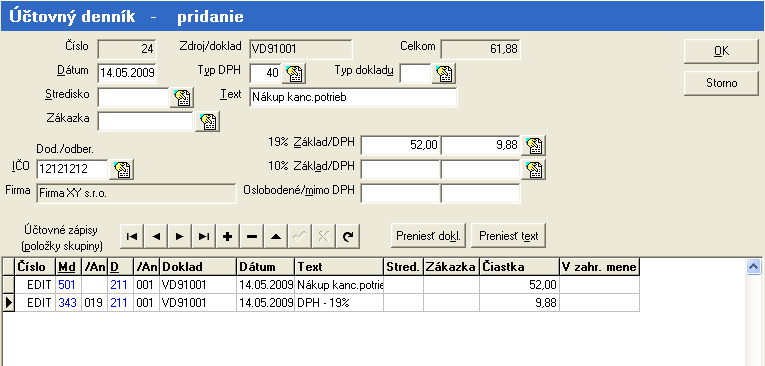Click Číslo field showing 24

[x=127, y=49]
